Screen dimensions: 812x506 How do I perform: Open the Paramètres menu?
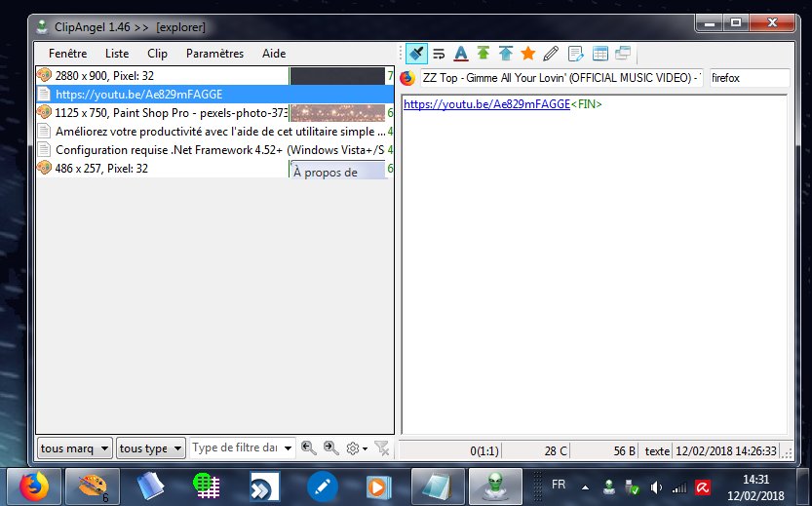click(214, 54)
